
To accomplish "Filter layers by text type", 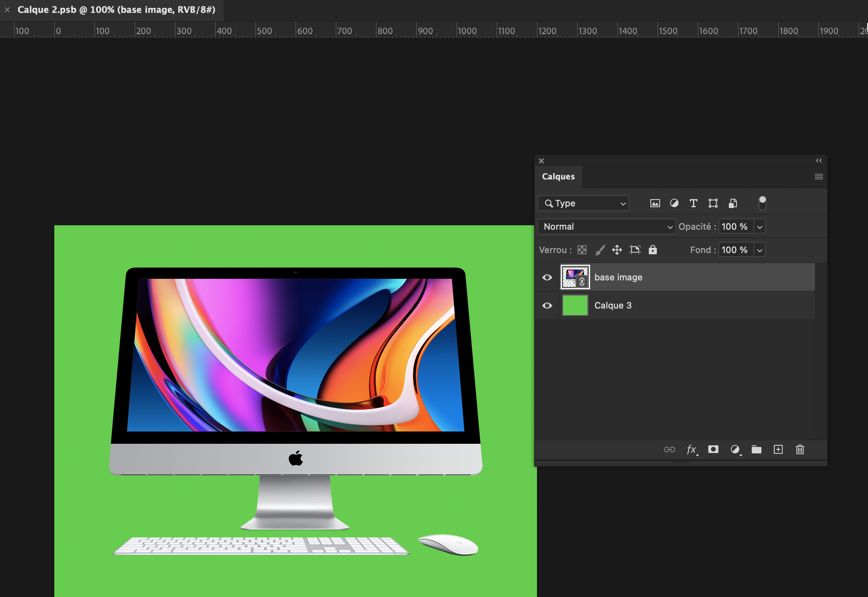I will click(693, 203).
